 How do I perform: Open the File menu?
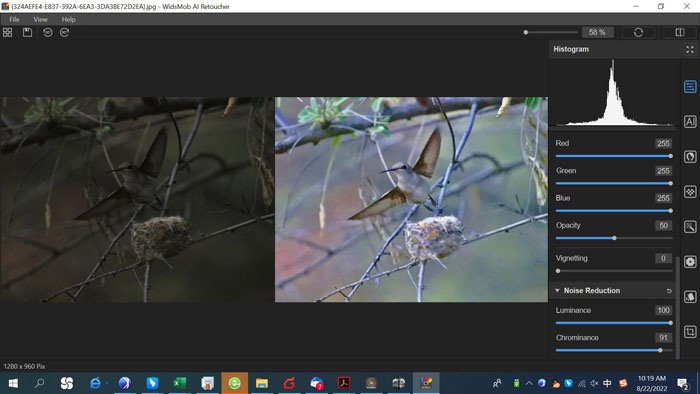coord(14,19)
